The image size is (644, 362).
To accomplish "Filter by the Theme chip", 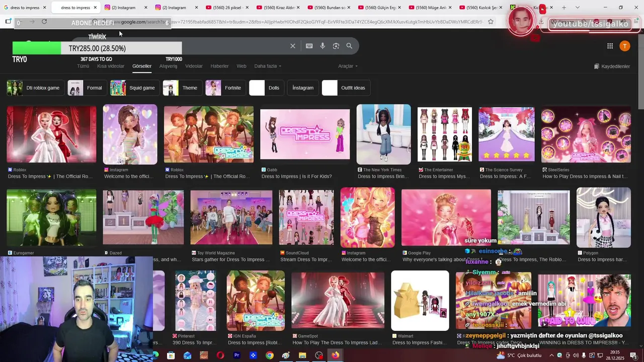I will [182, 87].
